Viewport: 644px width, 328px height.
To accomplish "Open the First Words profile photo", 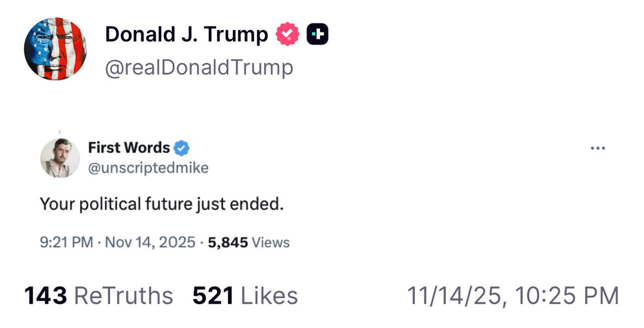I will 60,158.
